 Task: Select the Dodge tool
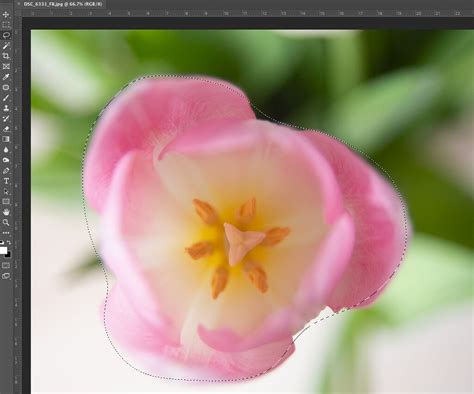click(6, 160)
